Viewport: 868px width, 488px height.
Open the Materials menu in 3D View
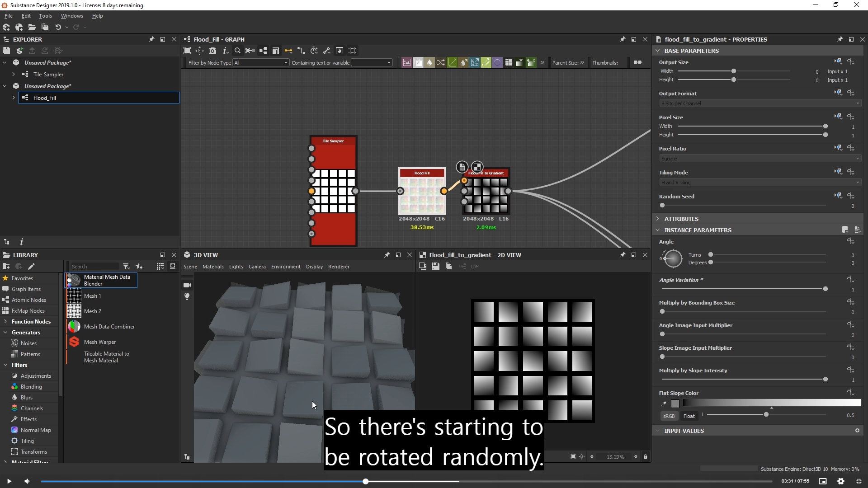point(213,267)
